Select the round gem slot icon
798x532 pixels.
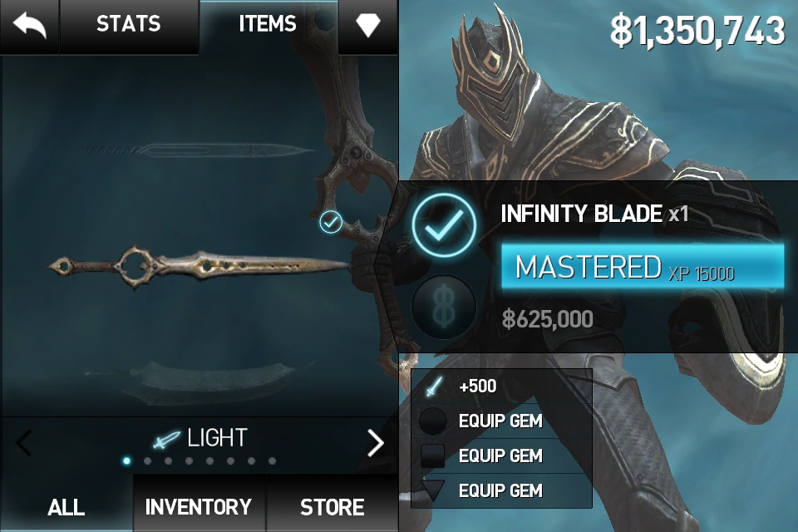(x=432, y=421)
